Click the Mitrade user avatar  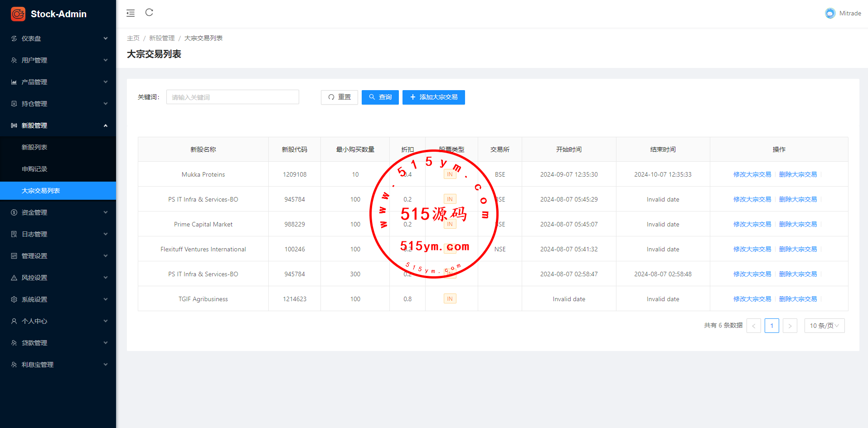[x=830, y=14]
